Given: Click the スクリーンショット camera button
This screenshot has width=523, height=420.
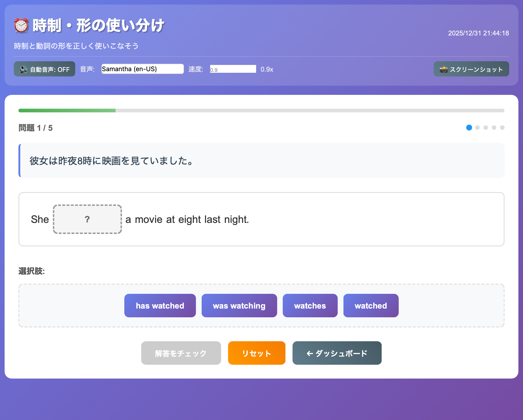Looking at the screenshot, I should pos(471,69).
